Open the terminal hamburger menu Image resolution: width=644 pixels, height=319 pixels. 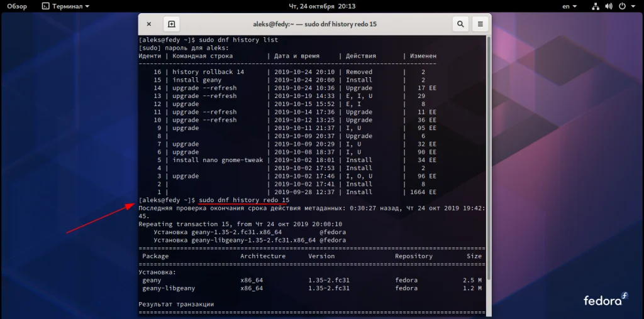[x=480, y=24]
